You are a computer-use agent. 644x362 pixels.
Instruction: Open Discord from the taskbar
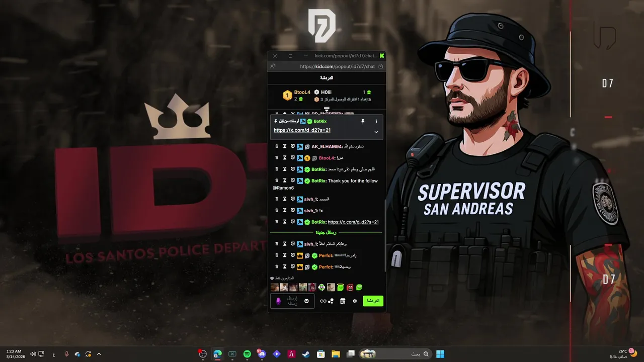point(262,354)
